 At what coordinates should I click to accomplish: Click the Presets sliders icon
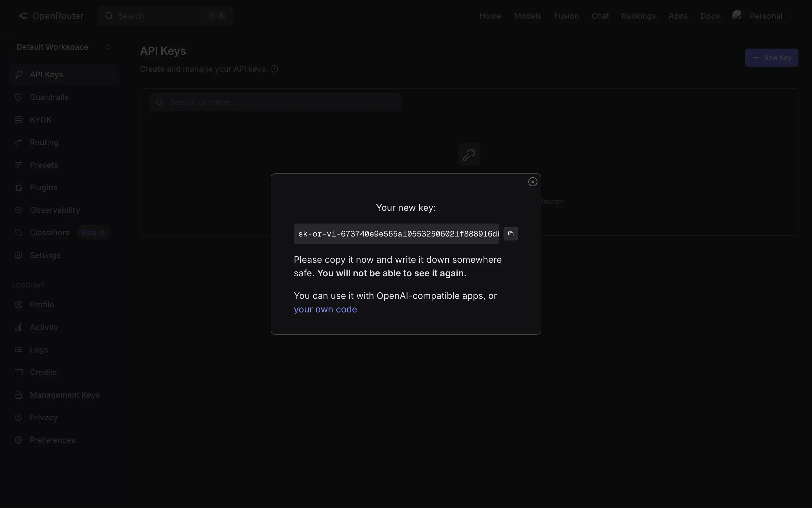(19, 165)
